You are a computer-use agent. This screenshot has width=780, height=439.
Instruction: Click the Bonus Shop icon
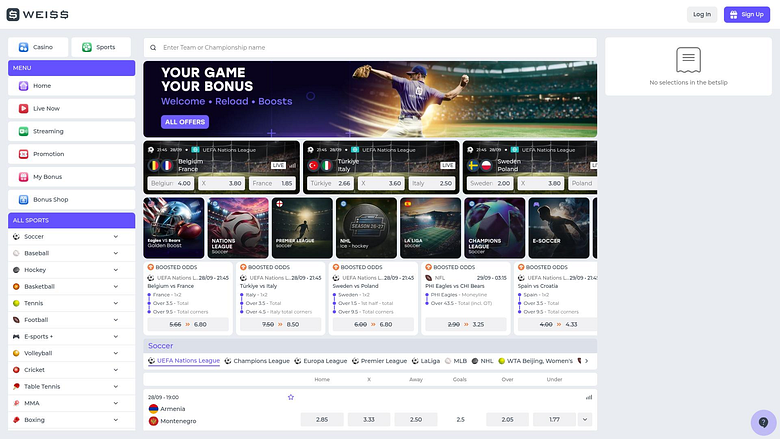(x=23, y=199)
